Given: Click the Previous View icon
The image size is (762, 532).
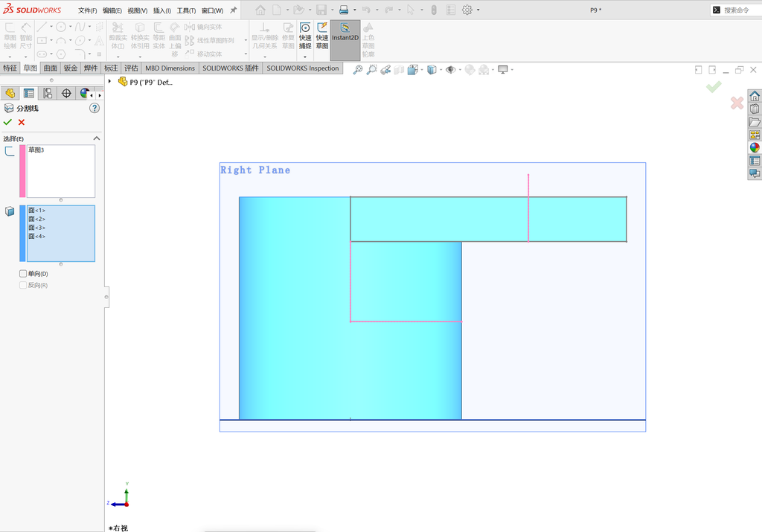Looking at the screenshot, I should 385,70.
